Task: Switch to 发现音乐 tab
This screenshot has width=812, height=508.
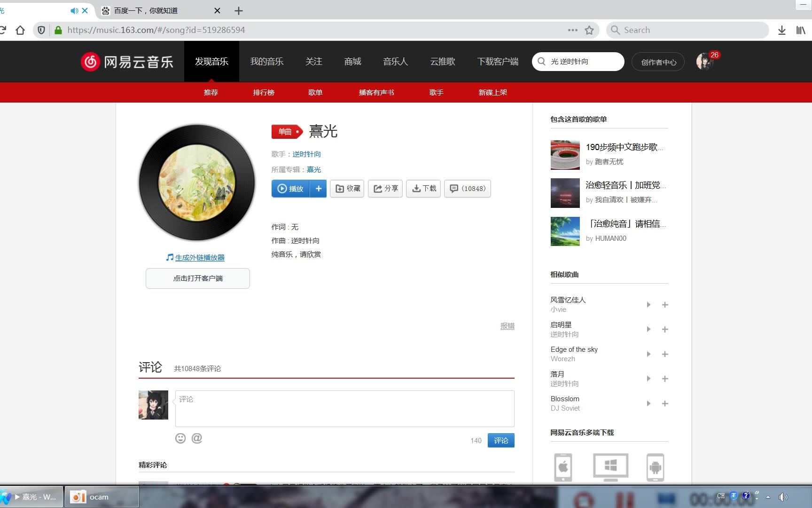Action: [211, 62]
